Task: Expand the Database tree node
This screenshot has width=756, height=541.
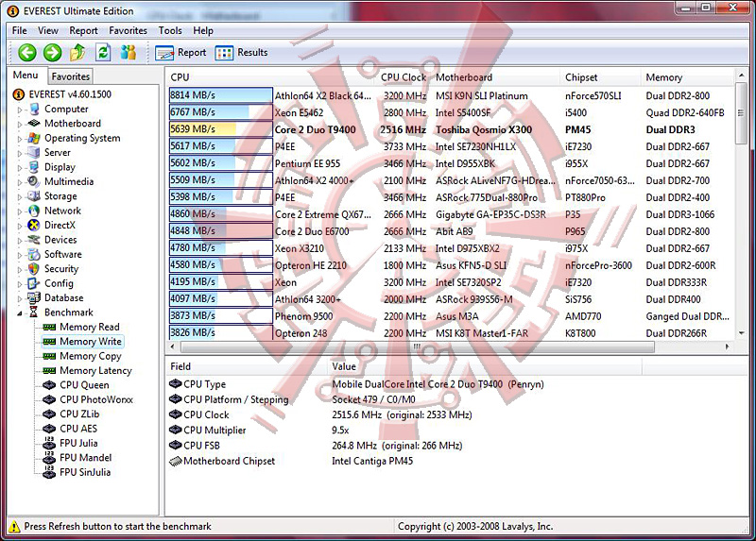Action: tap(20, 298)
